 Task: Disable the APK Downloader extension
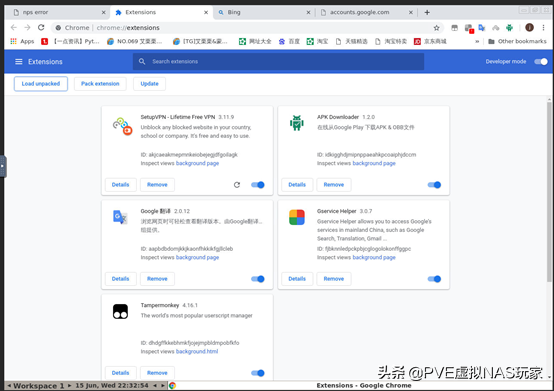pyautogui.click(x=434, y=185)
